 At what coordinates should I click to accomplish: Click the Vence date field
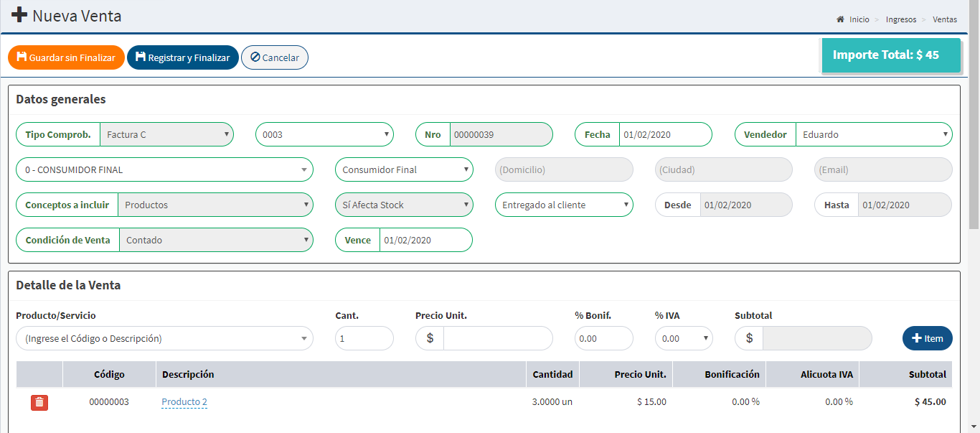click(x=425, y=240)
